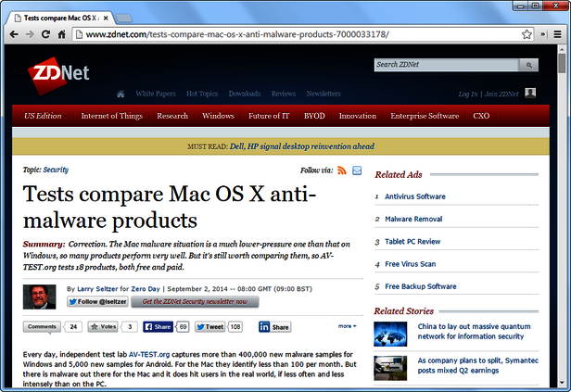The width and height of the screenshot is (571, 392).
Task: Open the Antivirus Software related ad link
Action: [x=414, y=196]
